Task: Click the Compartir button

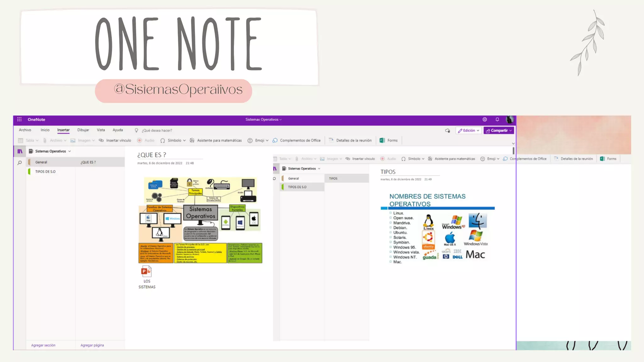Action: click(499, 130)
